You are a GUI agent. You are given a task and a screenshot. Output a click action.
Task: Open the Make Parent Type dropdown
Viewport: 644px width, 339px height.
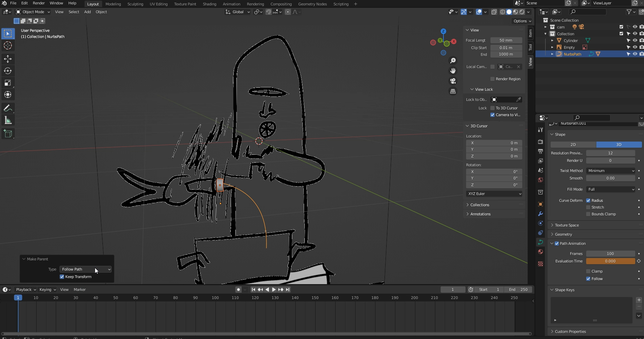coord(86,269)
